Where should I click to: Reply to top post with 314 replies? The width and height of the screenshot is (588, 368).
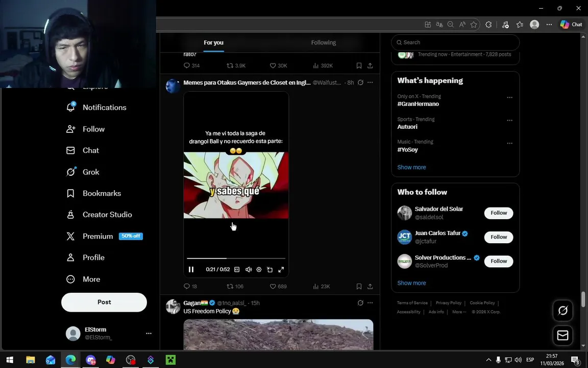click(191, 66)
